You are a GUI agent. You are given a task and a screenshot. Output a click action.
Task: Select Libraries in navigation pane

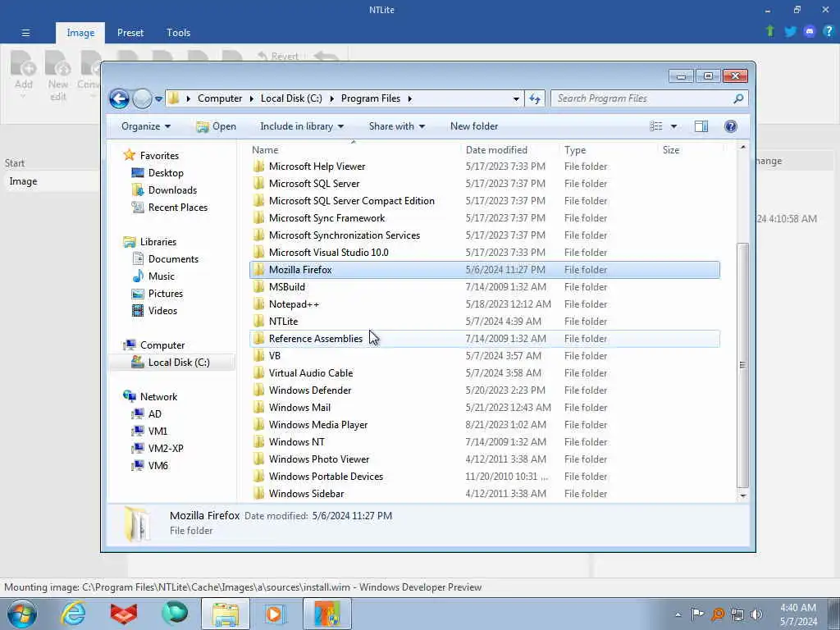point(158,242)
